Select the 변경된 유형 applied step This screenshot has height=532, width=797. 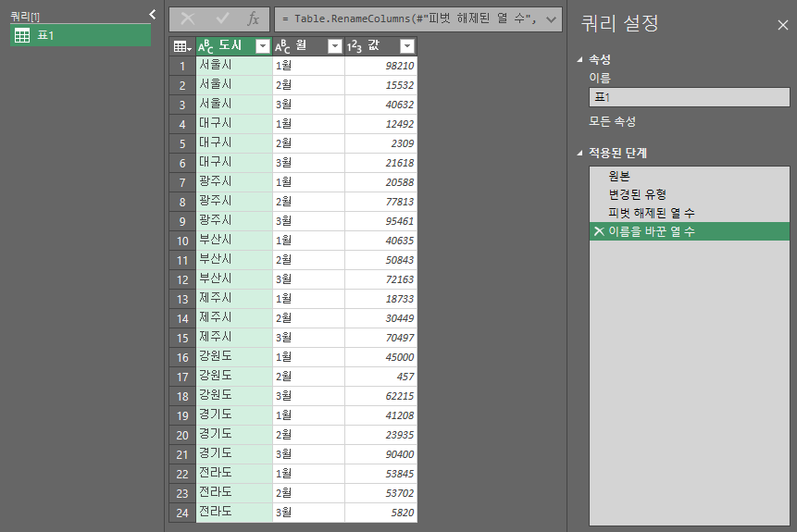click(690, 194)
